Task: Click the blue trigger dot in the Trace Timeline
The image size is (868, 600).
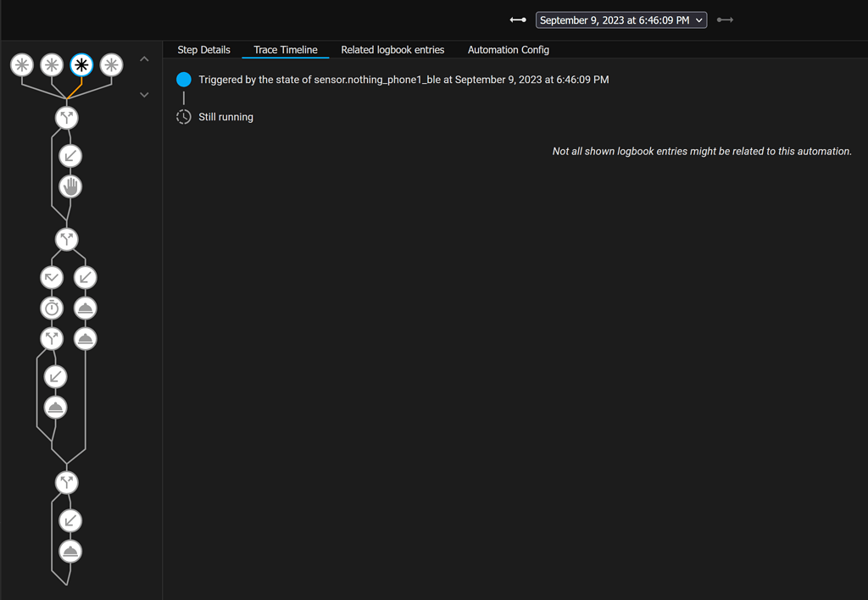Action: (x=183, y=79)
